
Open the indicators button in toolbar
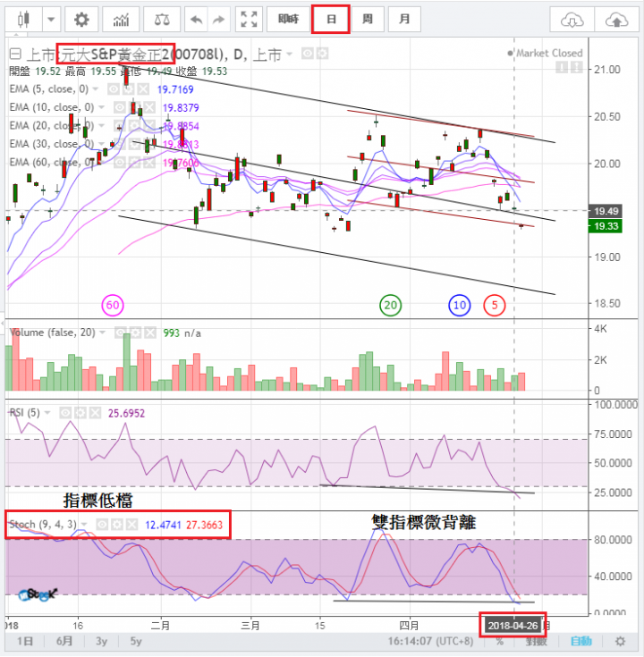(x=121, y=20)
